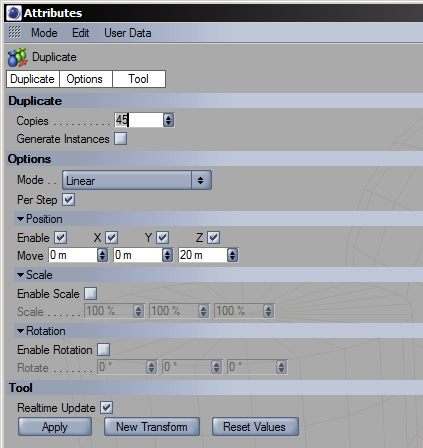Toggle the Z axis checkbox
423x448 pixels.
pos(213,238)
